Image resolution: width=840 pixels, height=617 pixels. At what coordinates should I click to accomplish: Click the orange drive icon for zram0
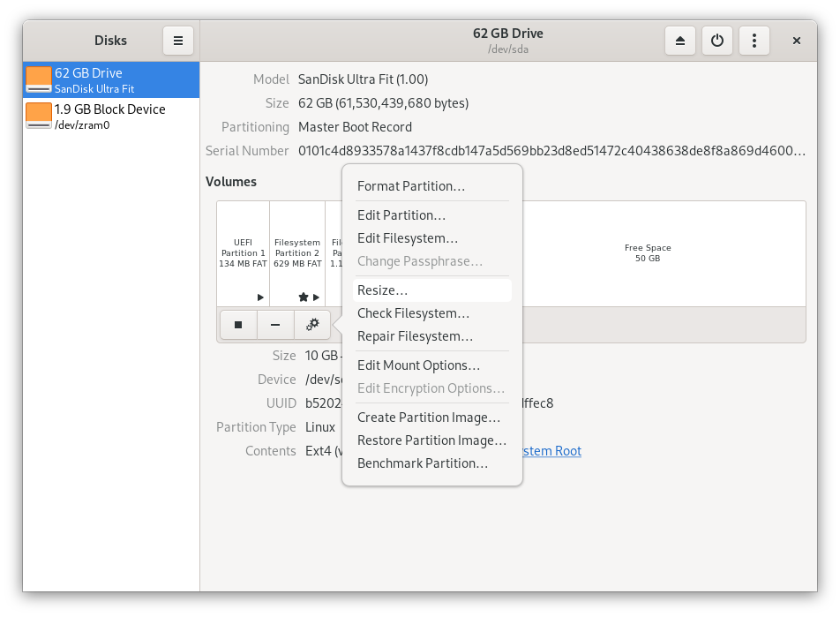[x=37, y=116]
